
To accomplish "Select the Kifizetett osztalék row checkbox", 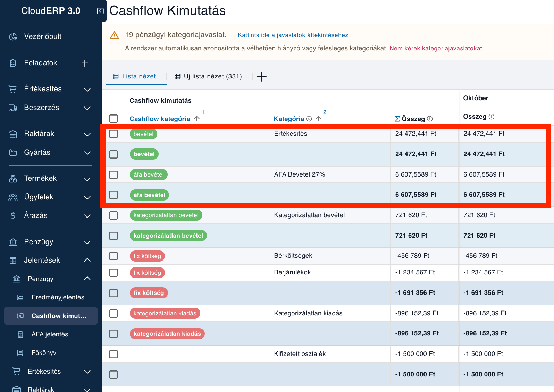I will (x=114, y=354).
